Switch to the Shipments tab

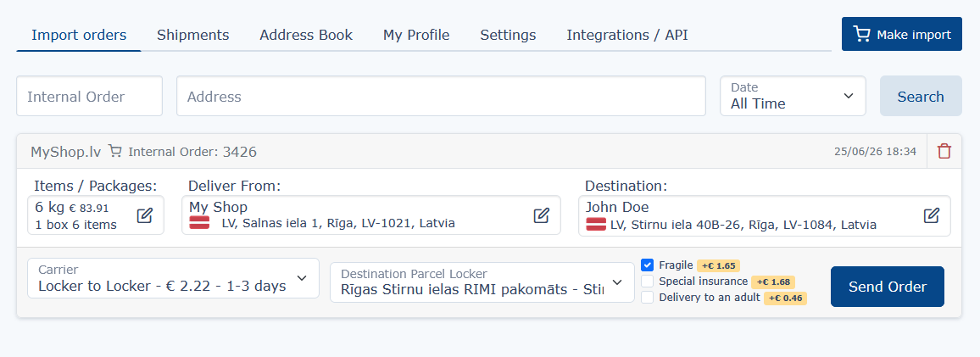pos(193,35)
